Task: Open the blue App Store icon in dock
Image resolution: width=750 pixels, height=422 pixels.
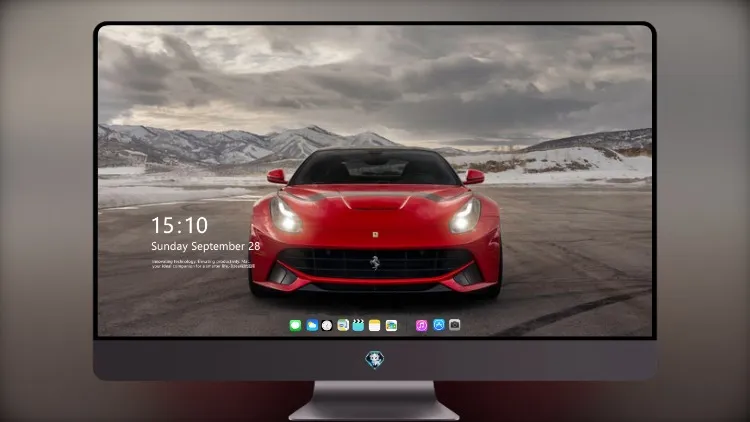Action: (x=439, y=325)
